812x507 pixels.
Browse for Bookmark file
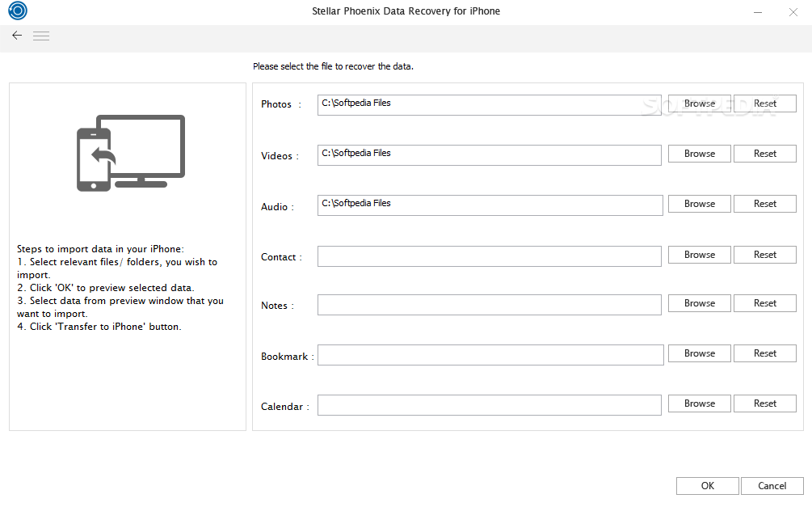coord(699,353)
